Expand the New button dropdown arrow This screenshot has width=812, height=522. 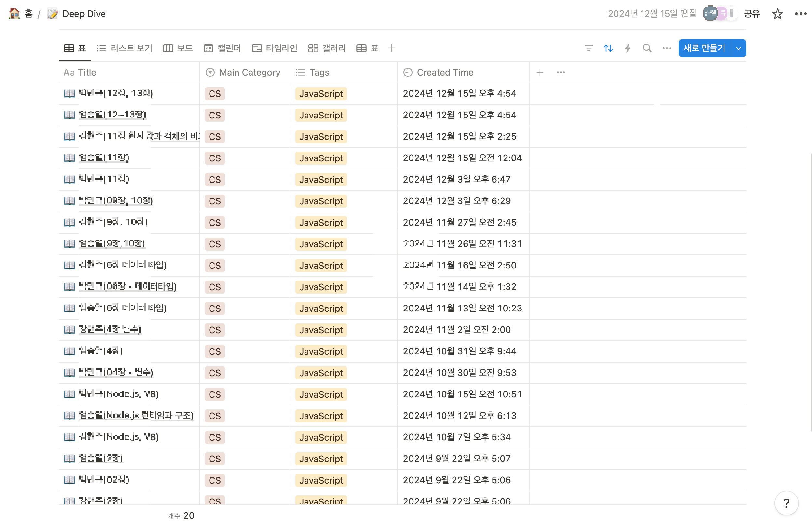pyautogui.click(x=738, y=48)
